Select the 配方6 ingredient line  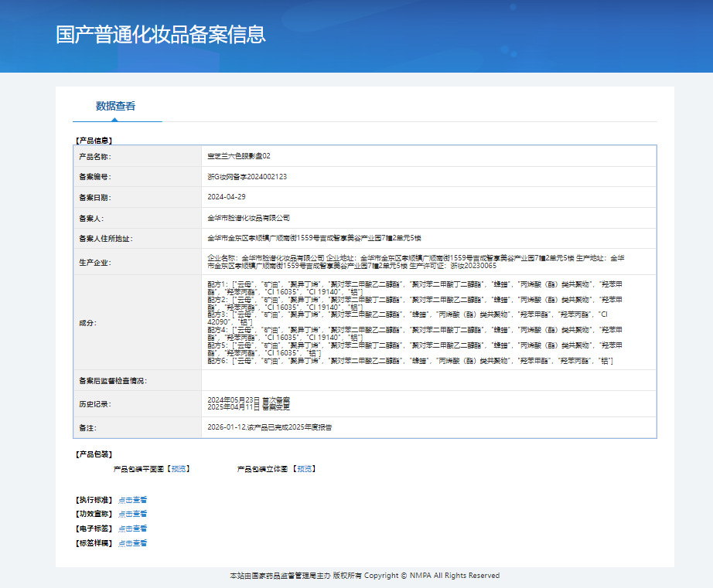pos(410,361)
